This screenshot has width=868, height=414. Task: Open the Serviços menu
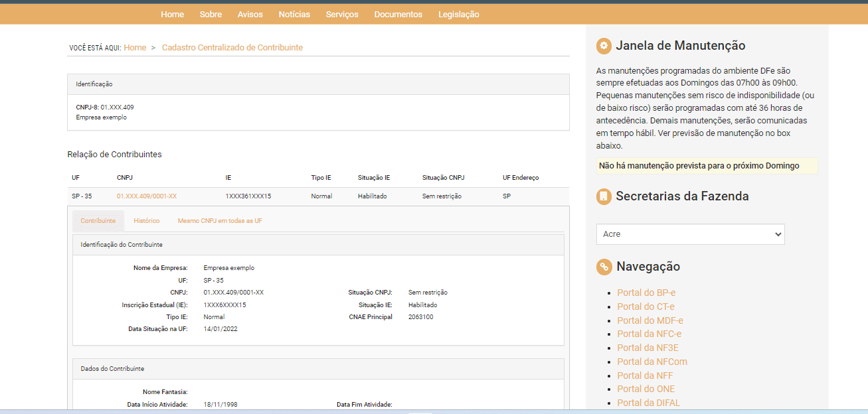pyautogui.click(x=342, y=14)
